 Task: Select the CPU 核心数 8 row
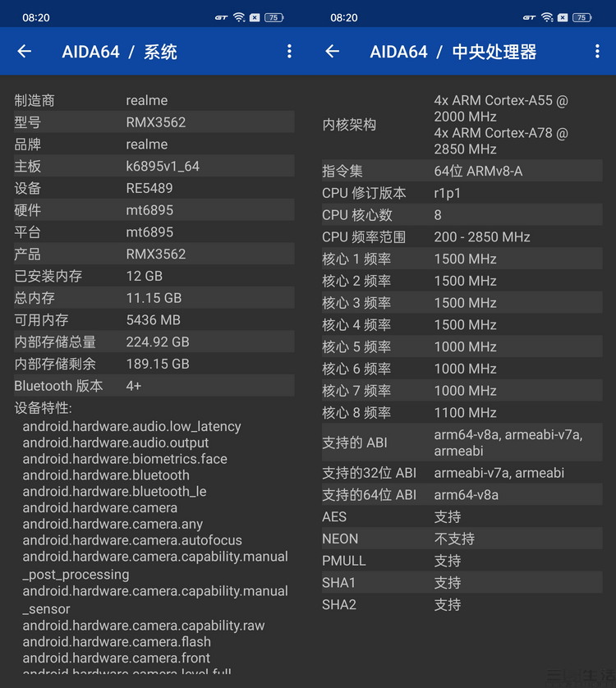[x=462, y=214]
